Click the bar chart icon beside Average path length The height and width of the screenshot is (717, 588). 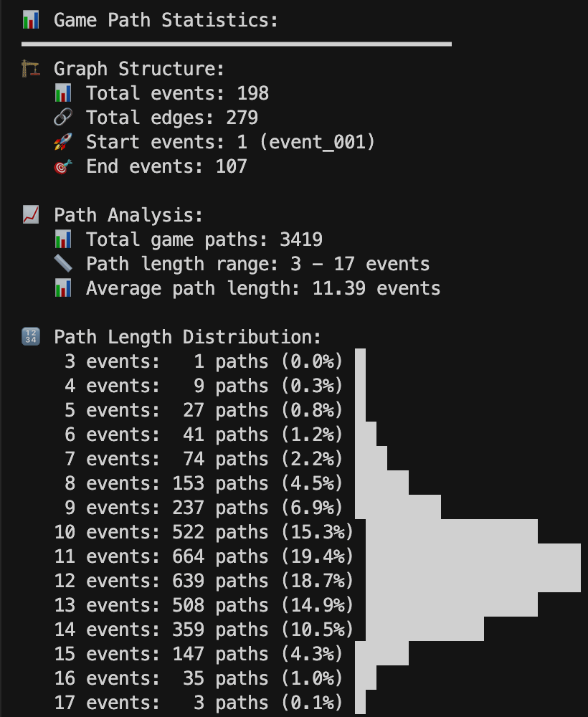tap(62, 288)
